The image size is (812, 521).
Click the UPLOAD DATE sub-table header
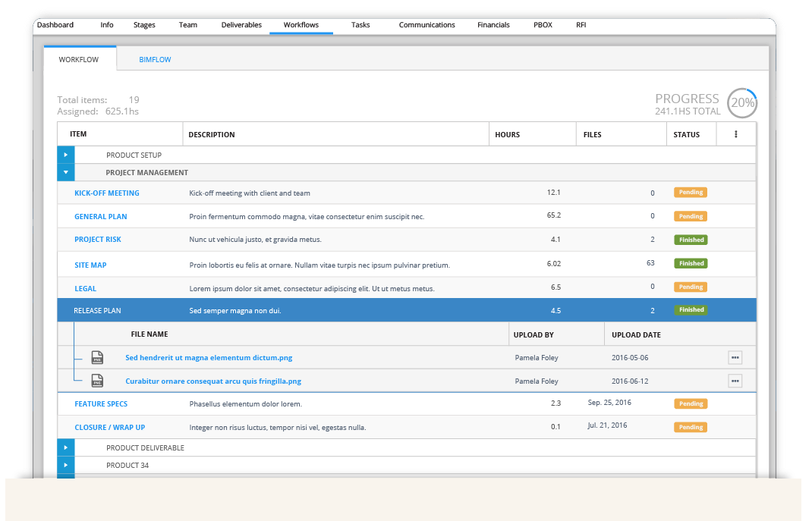coord(636,334)
